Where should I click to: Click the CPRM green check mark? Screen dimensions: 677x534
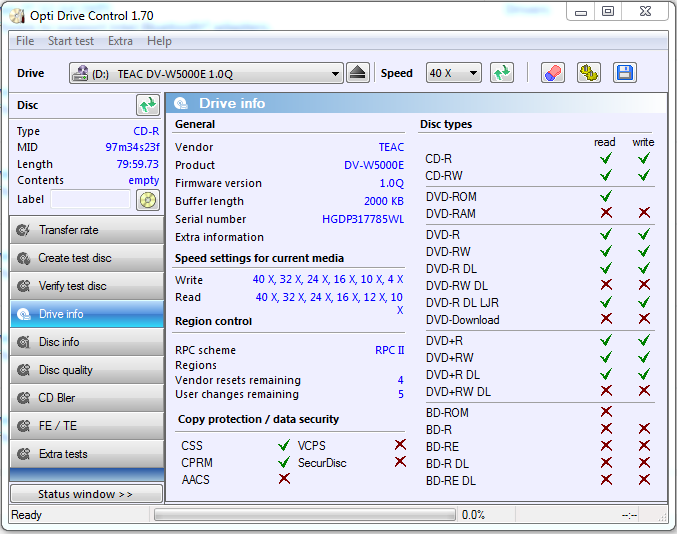tap(284, 462)
